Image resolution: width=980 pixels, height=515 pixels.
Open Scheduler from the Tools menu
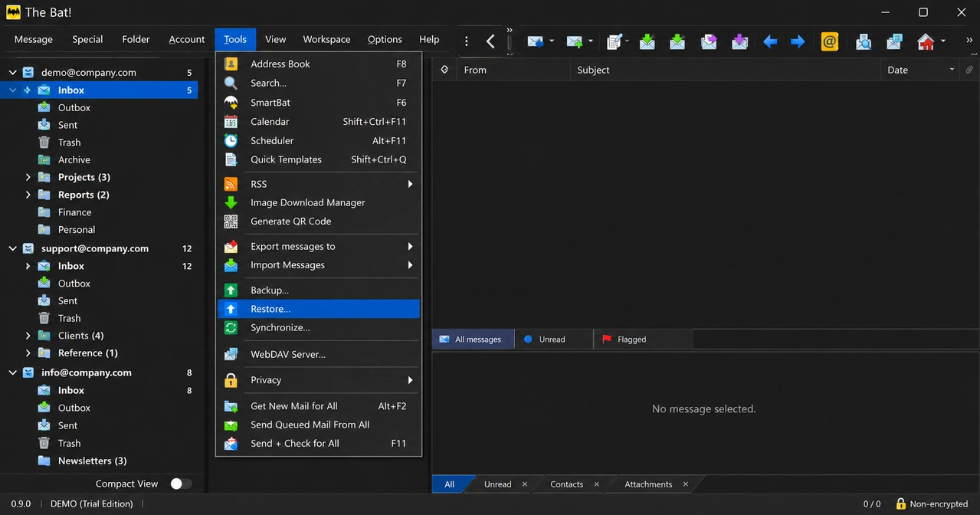(x=318, y=140)
